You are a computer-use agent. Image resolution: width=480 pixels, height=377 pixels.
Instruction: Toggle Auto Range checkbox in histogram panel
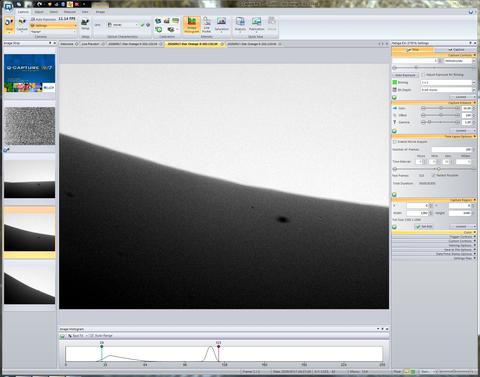click(92, 336)
